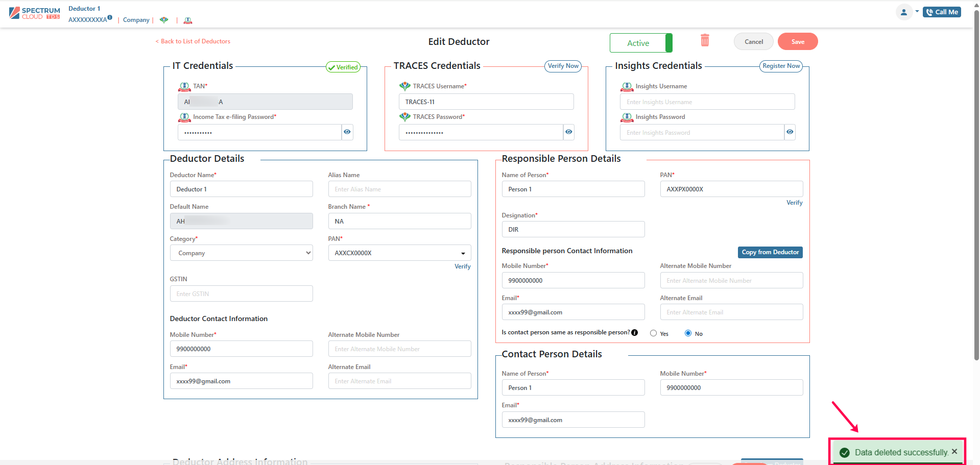The height and width of the screenshot is (465, 980).
Task: Expand the deductor PAN dropdown
Action: point(463,253)
